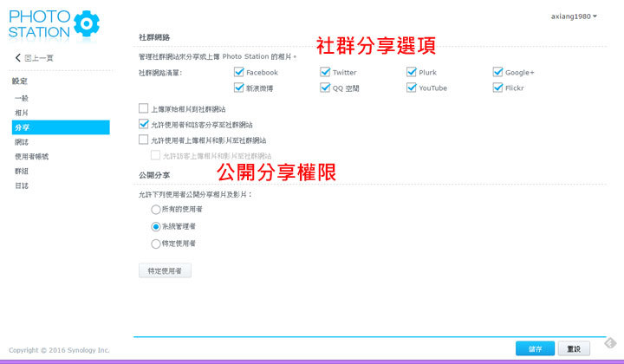The width and height of the screenshot is (624, 364).
Task: Uncheck the Plurk checkbox
Action: coord(412,72)
